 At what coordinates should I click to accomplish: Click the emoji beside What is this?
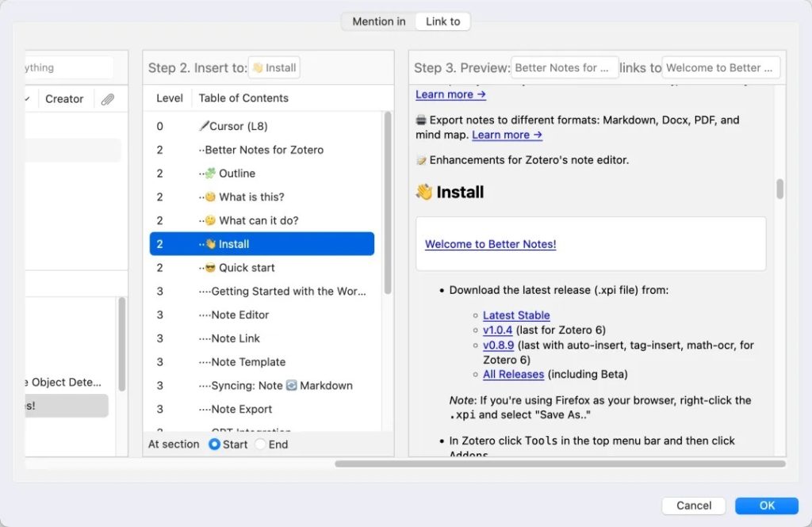tap(210, 197)
